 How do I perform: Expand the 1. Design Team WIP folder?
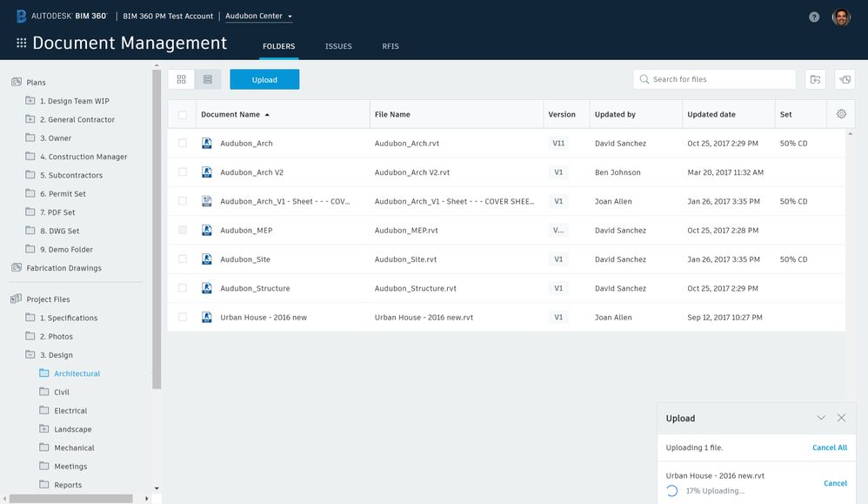tap(30, 100)
